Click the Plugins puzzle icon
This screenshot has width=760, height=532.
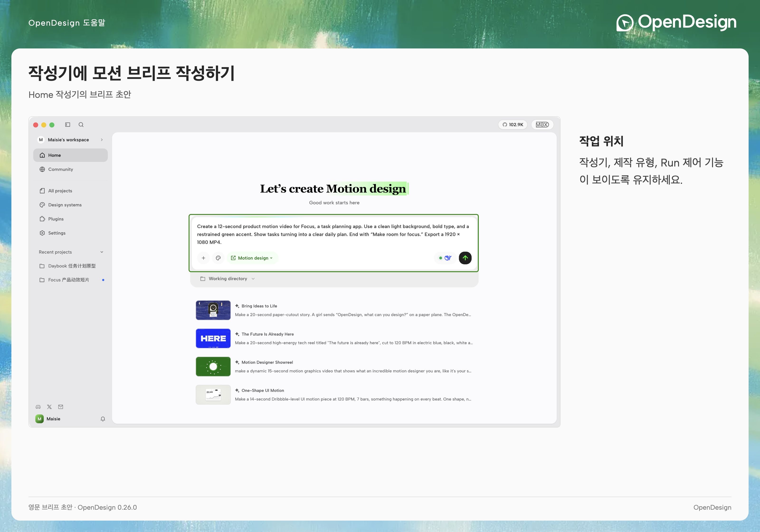(x=42, y=219)
